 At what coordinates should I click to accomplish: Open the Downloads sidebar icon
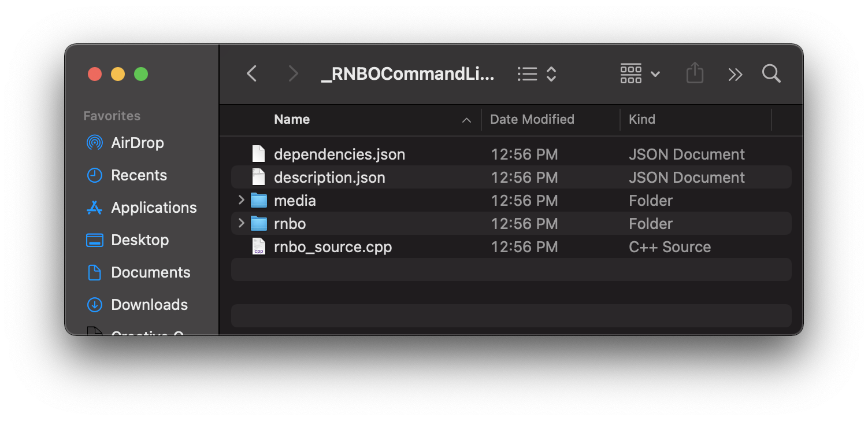tap(94, 304)
